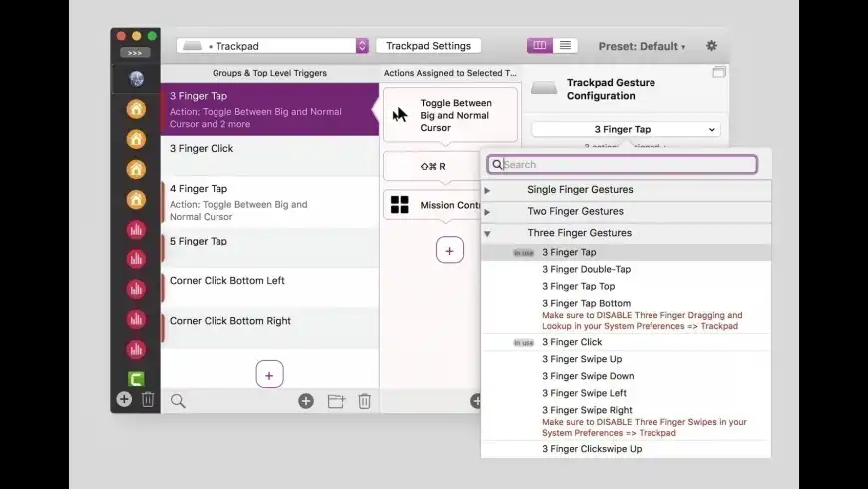This screenshot has width=868, height=489.
Task: Choose 3 Finger Tap Top gesture
Action: (626, 286)
